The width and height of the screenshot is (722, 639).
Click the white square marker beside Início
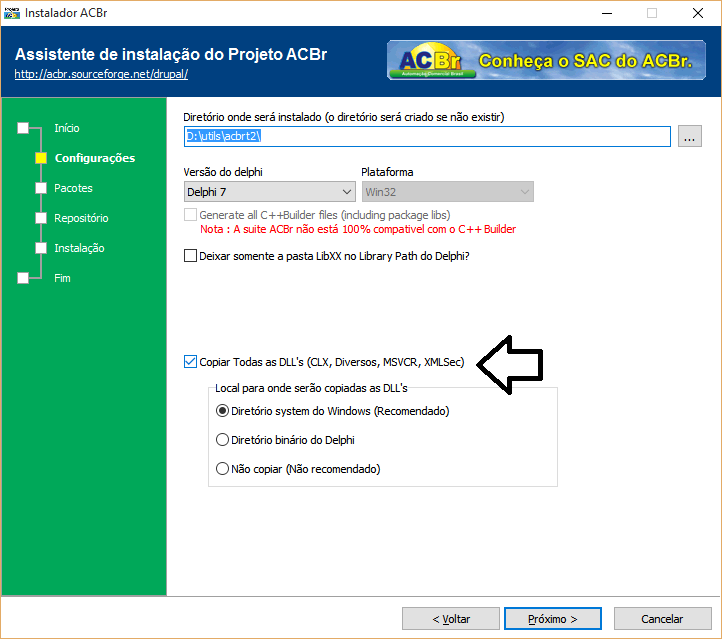[23, 128]
